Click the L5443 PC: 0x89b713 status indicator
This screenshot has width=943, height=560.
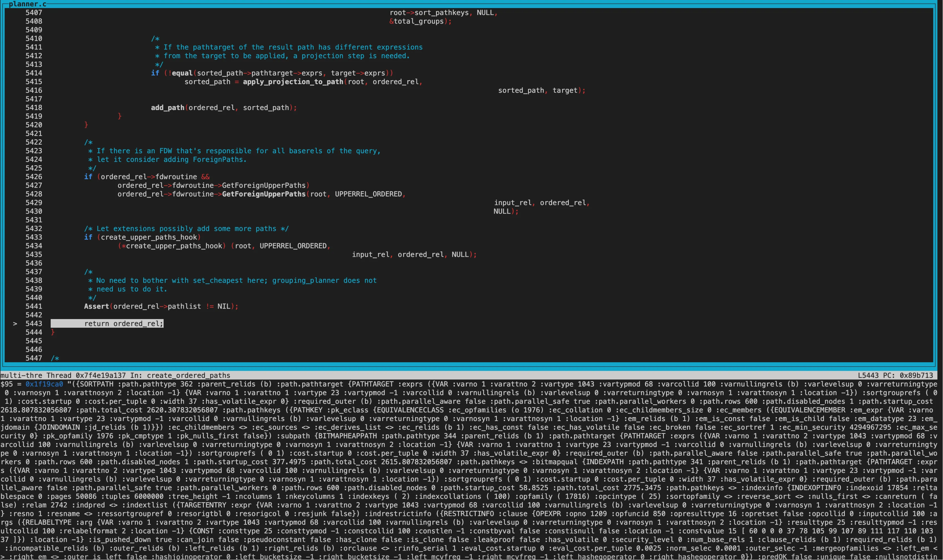click(895, 375)
